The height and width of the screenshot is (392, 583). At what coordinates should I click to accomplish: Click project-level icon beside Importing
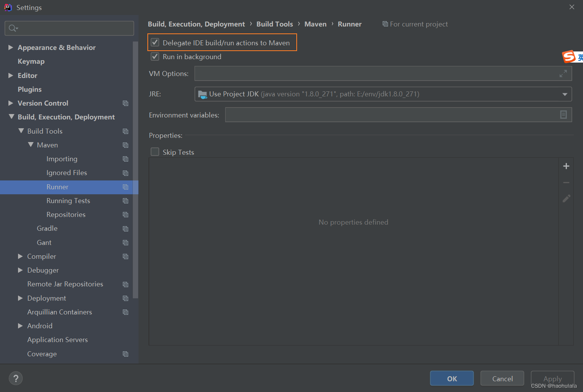click(x=126, y=159)
